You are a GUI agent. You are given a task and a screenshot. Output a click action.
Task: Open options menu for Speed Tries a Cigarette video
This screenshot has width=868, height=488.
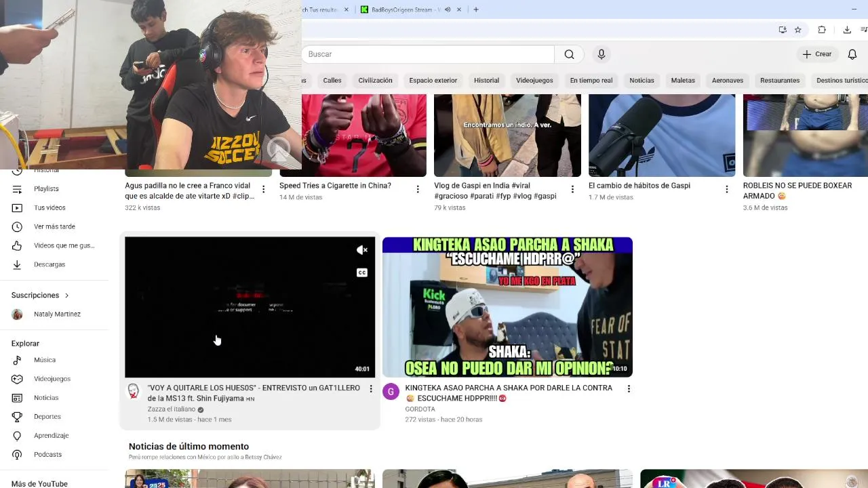tap(418, 190)
